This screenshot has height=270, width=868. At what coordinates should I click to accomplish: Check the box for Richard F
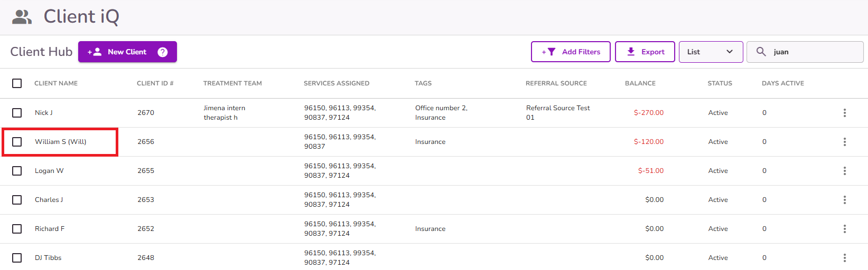click(x=17, y=229)
